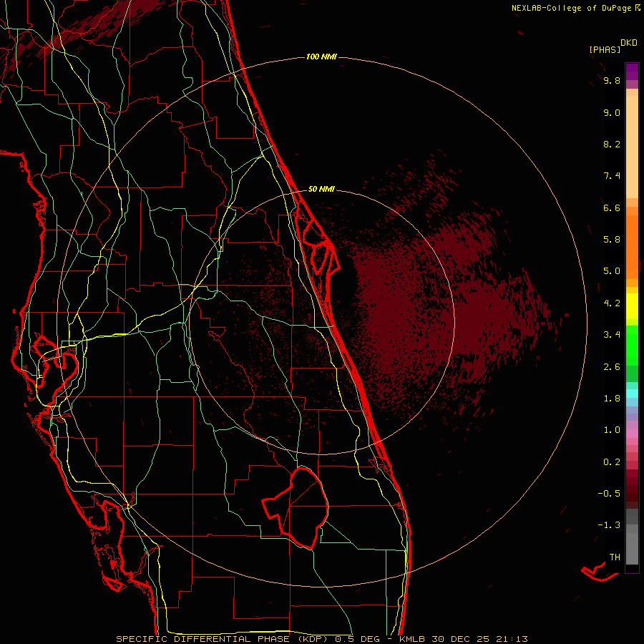Click the -0.5 value on the color scale

tap(609, 494)
